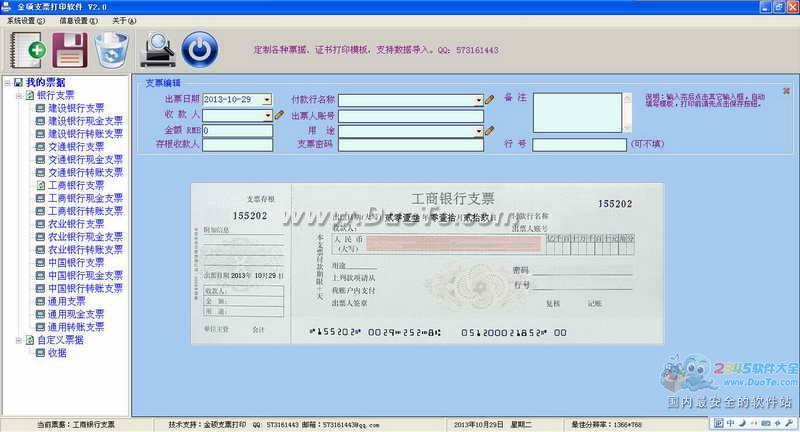The image size is (800, 432).
Task: Select 农业银行现金支票 in the tree
Action: tap(85, 237)
